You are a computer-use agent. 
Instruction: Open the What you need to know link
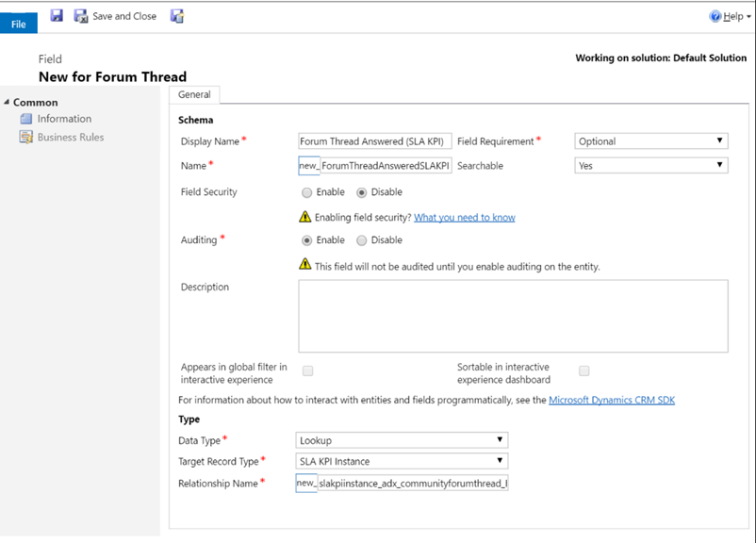(x=465, y=218)
